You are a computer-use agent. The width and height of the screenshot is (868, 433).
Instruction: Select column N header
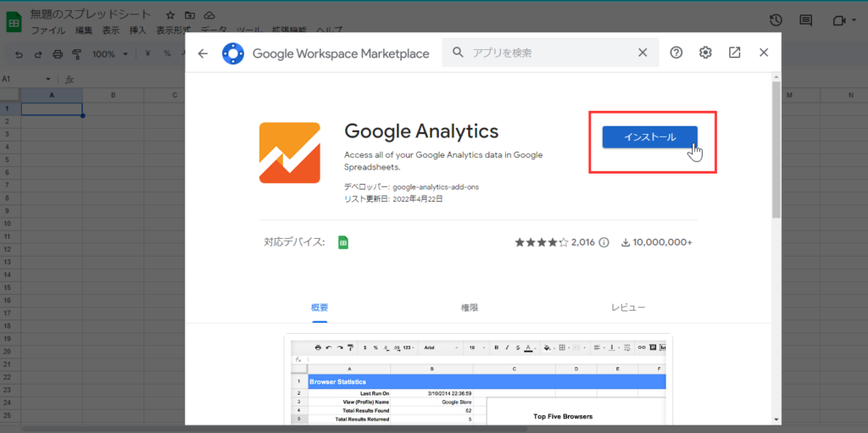click(x=851, y=95)
